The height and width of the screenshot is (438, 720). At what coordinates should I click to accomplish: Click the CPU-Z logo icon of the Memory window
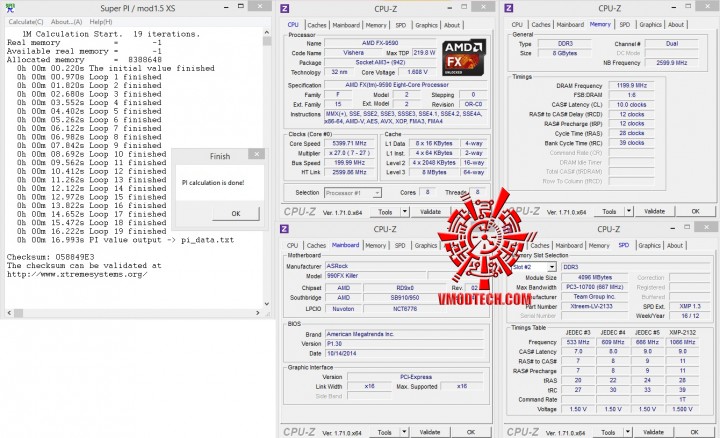coord(509,8)
